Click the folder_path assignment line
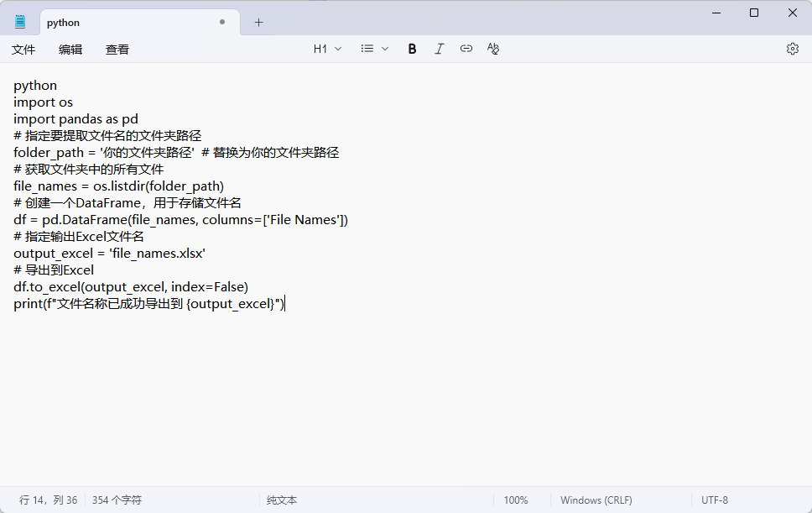Screen dimensions: 812x513 176,152
